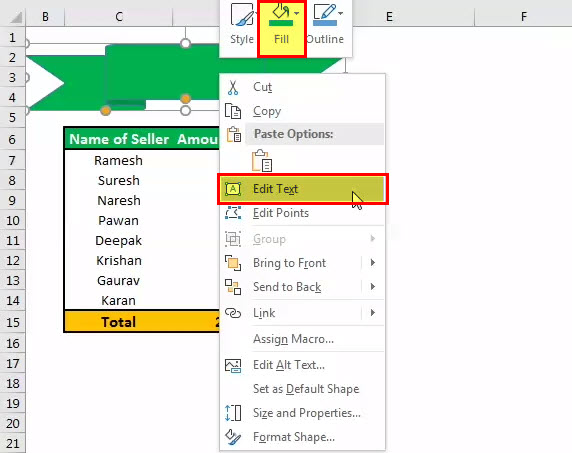
Task: Click the Edit Text icon with letter A
Action: (233, 189)
